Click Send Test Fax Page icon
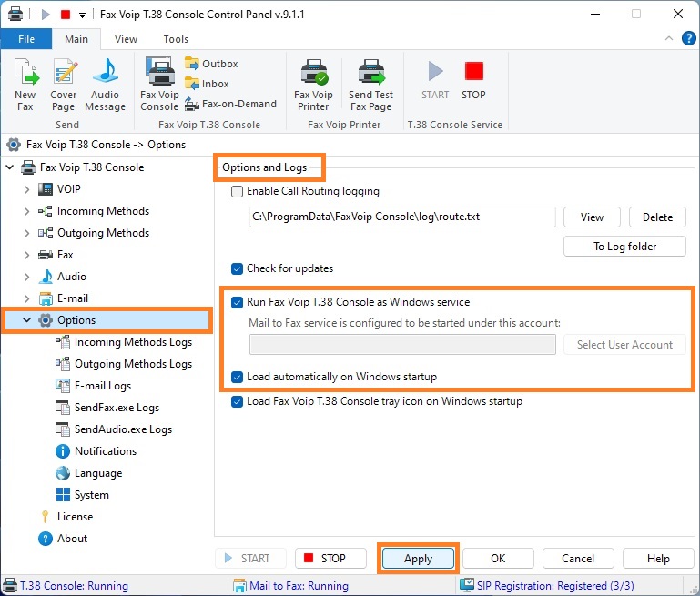 [x=371, y=85]
